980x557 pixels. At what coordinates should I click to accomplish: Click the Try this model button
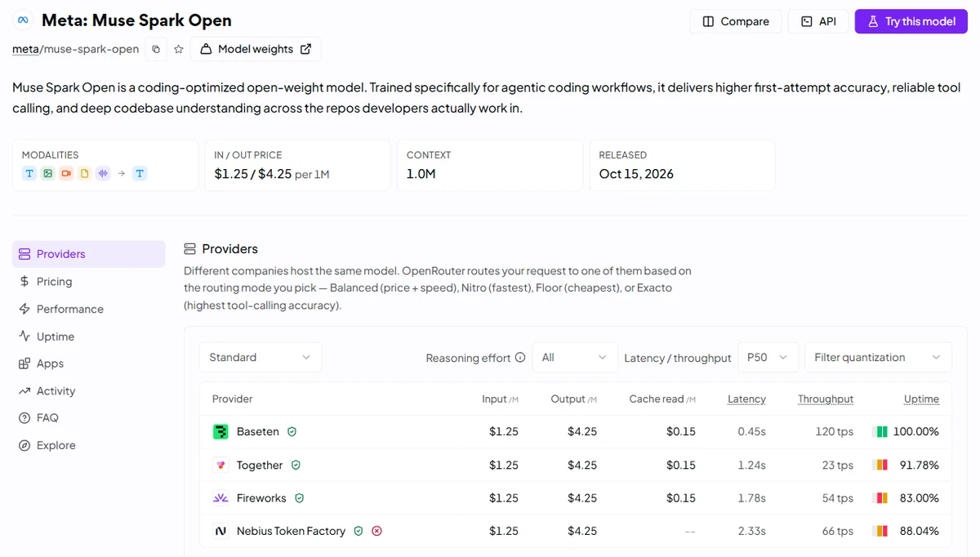tap(911, 21)
